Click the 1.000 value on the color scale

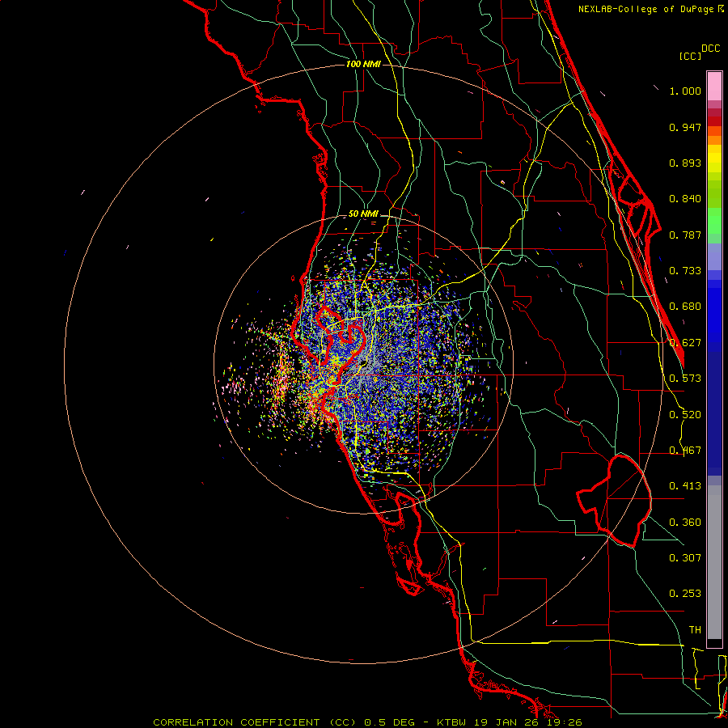click(x=685, y=91)
